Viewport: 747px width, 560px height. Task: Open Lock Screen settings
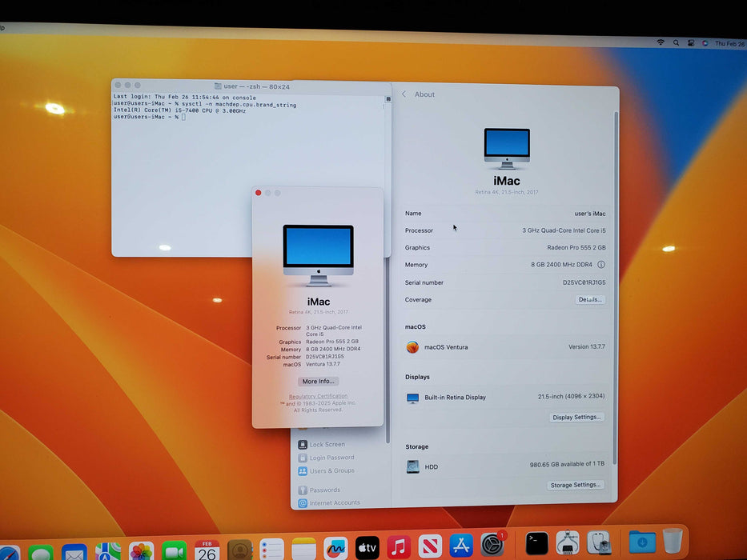click(x=328, y=443)
